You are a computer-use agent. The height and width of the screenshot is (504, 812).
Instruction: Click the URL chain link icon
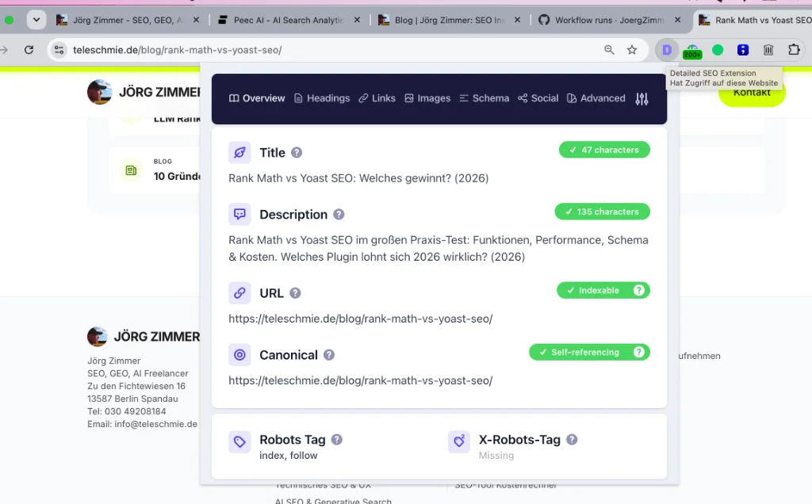pyautogui.click(x=239, y=293)
